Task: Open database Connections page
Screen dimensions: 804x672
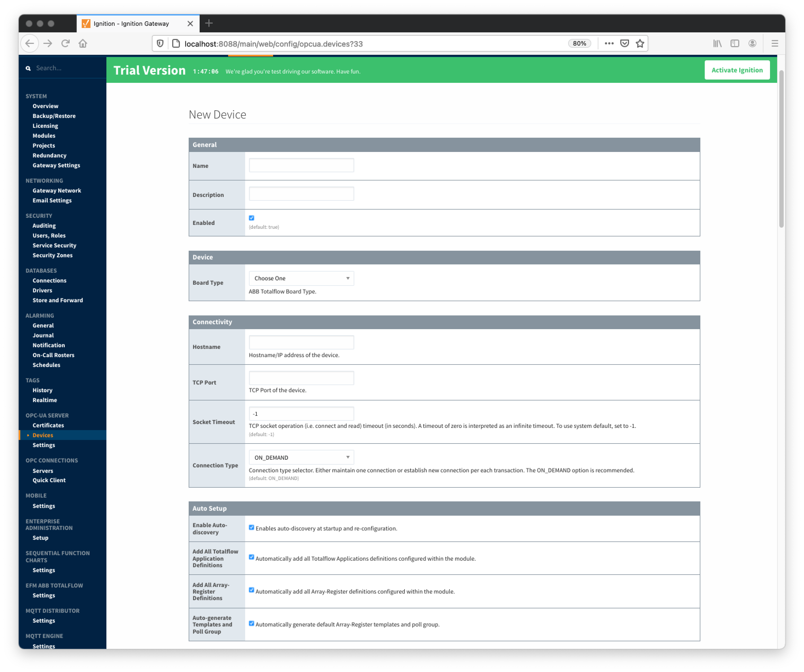Action: tap(49, 281)
